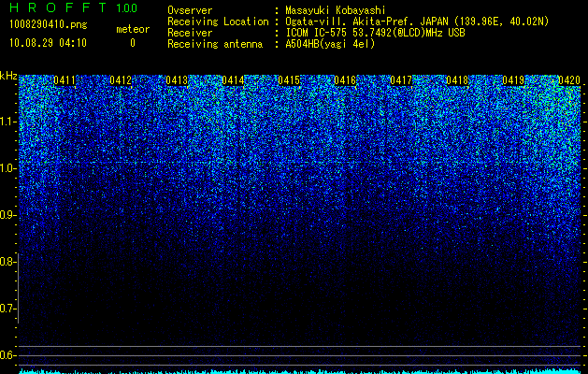Viewport: 588px width, 374px height.
Task: Select observer name Masayuki Kobayashi
Action: [335, 10]
